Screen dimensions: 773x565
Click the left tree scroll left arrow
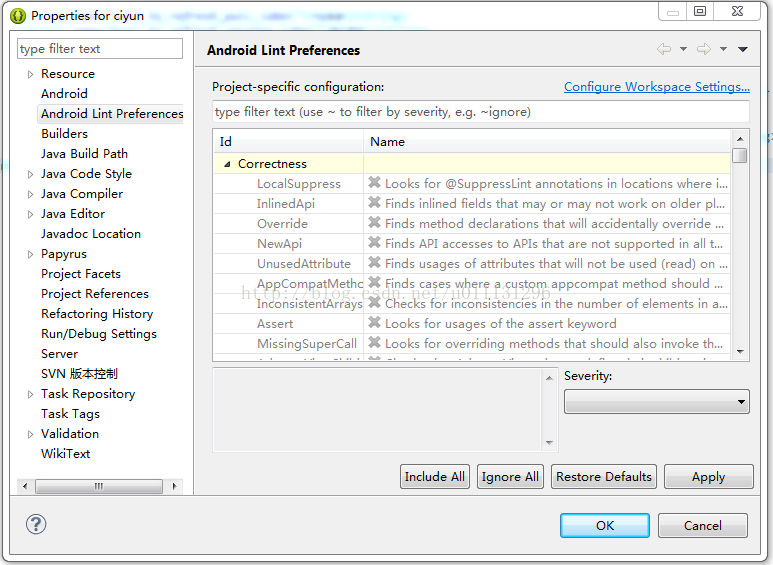[x=25, y=486]
